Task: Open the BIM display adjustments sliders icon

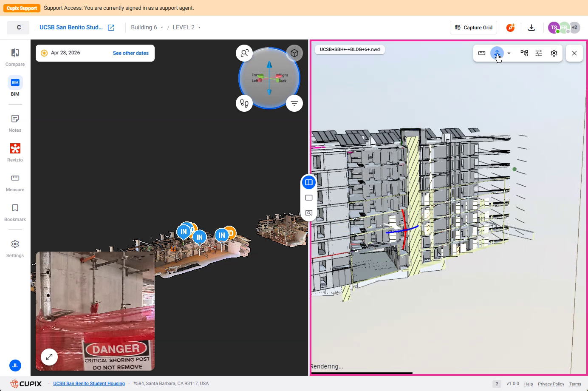Action: point(539,53)
